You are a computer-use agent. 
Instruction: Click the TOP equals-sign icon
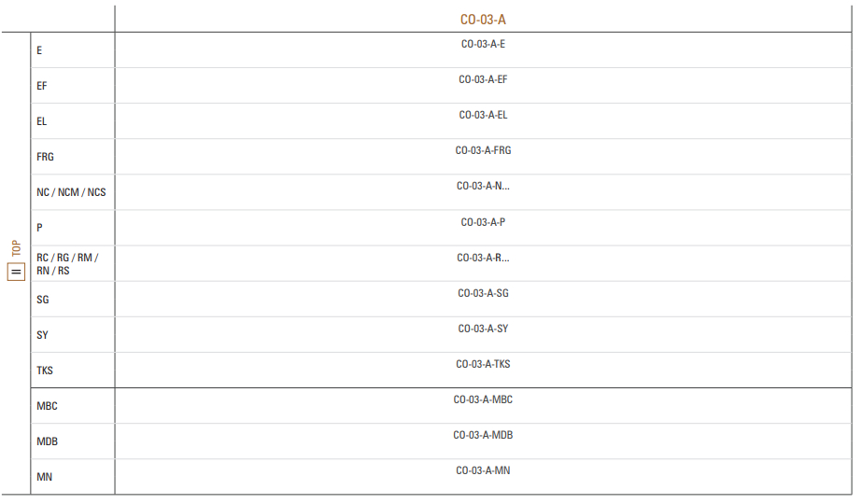(x=16, y=272)
